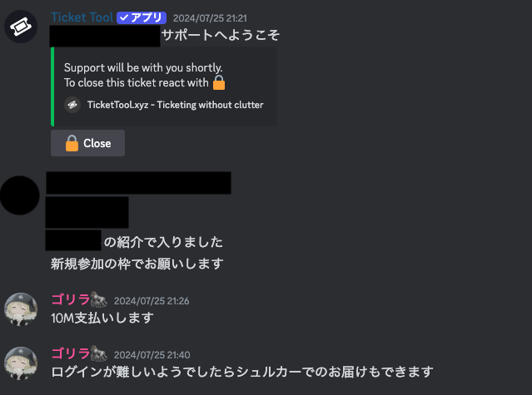Click the 2024/07/25 21:21 timestamp
This screenshot has width=532, height=395.
[210, 18]
